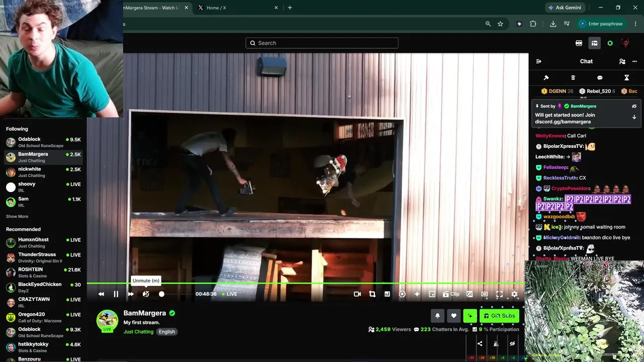
Task: Click the green sparkle button beside Gift Subs
Action: (x=470, y=316)
